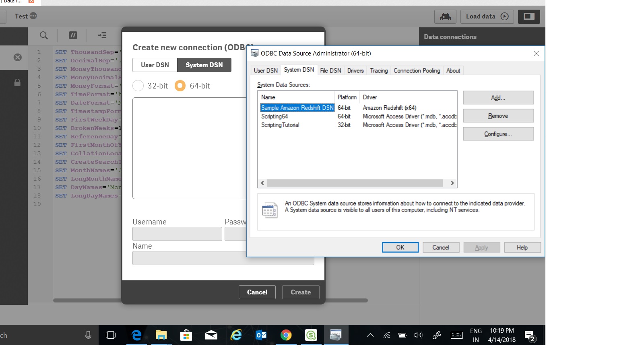Click the data sources horizontal scrollbar

355,183
